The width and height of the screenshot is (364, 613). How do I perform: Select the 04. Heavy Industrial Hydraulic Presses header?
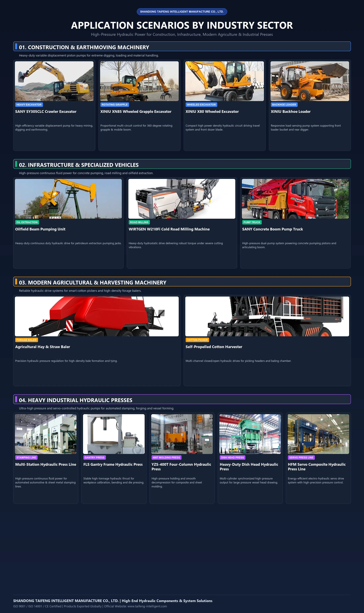(x=182, y=399)
